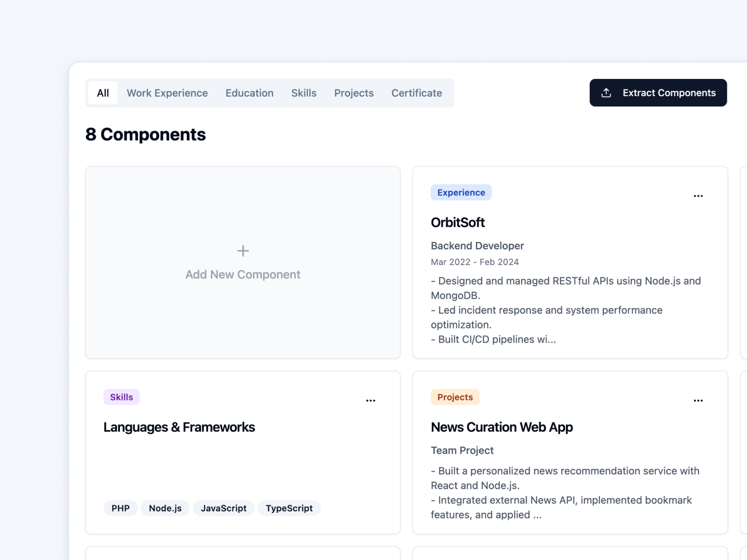This screenshot has width=747, height=560.
Task: Click the JavaScript skill tag
Action: (x=223, y=508)
